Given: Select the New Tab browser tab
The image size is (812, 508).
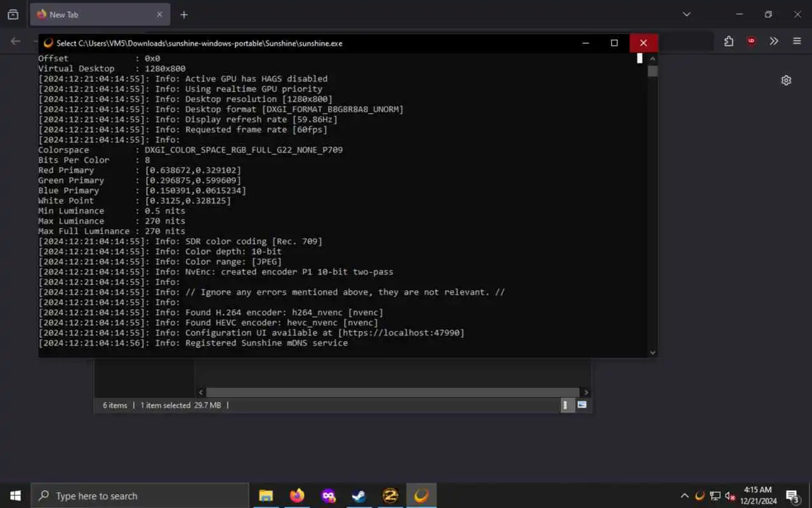Looking at the screenshot, I should pyautogui.click(x=100, y=14).
